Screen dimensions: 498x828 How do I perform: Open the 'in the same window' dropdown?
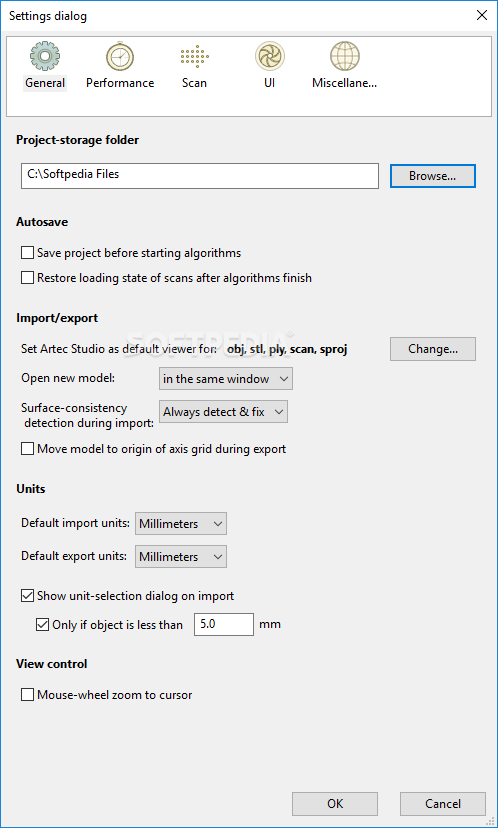(225, 379)
